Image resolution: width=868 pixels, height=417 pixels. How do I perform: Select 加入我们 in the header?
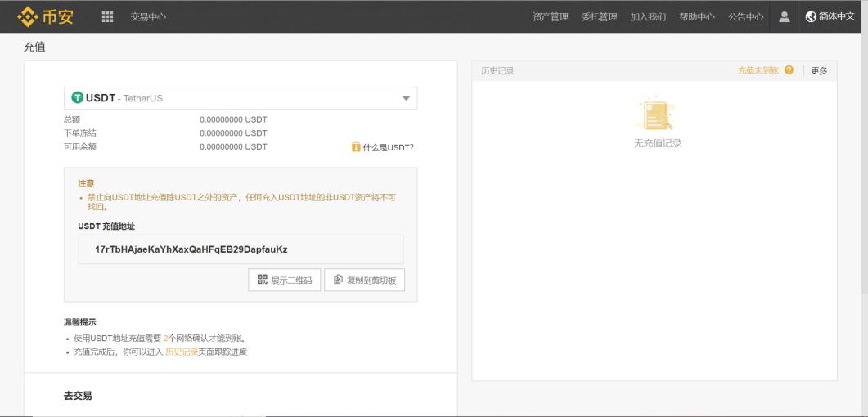(x=648, y=16)
